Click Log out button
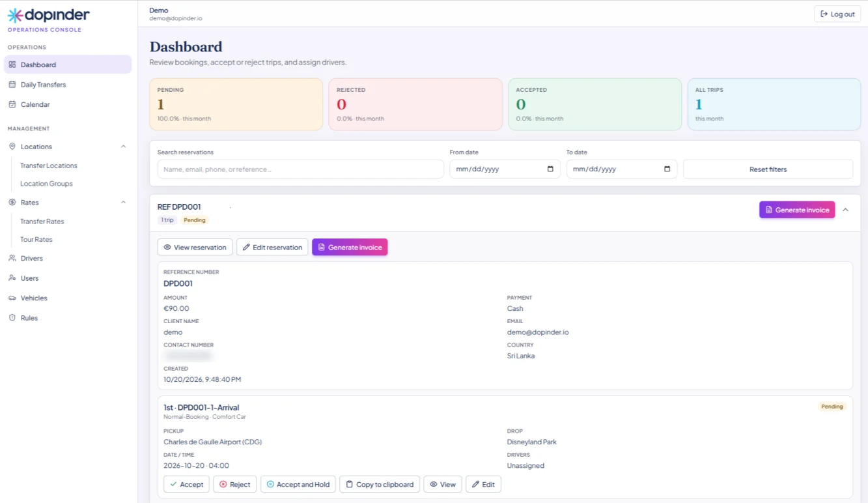Screen dimensions: 868x503 (837, 14)
